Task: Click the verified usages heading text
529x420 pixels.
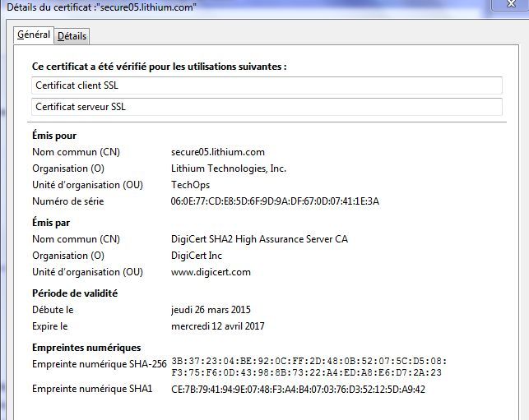Action: pos(160,67)
